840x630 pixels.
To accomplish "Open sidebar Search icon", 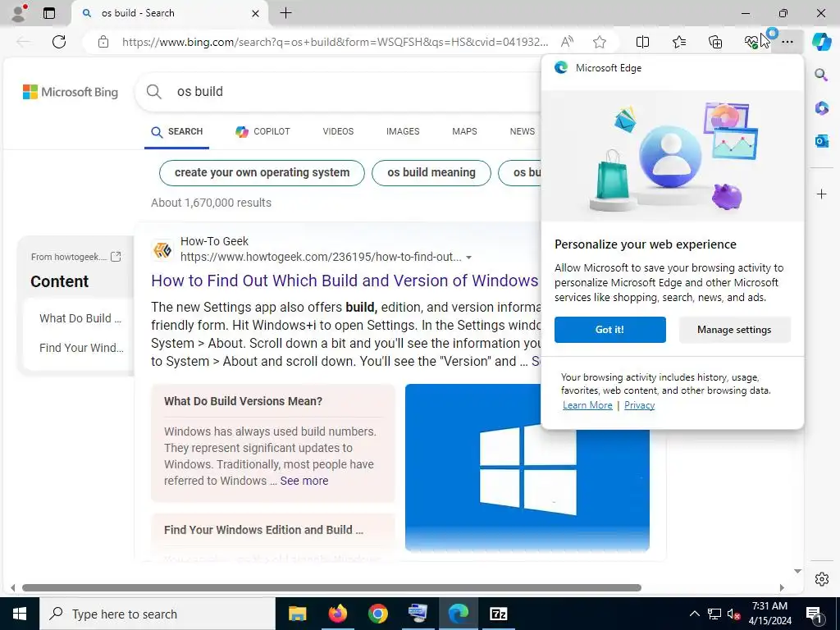I will click(x=821, y=75).
